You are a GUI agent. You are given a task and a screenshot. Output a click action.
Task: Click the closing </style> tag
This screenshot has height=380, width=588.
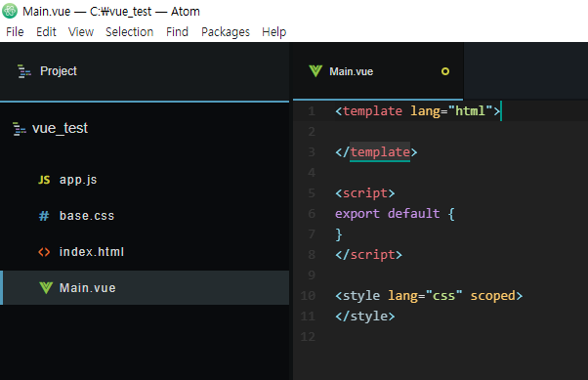pyautogui.click(x=365, y=317)
